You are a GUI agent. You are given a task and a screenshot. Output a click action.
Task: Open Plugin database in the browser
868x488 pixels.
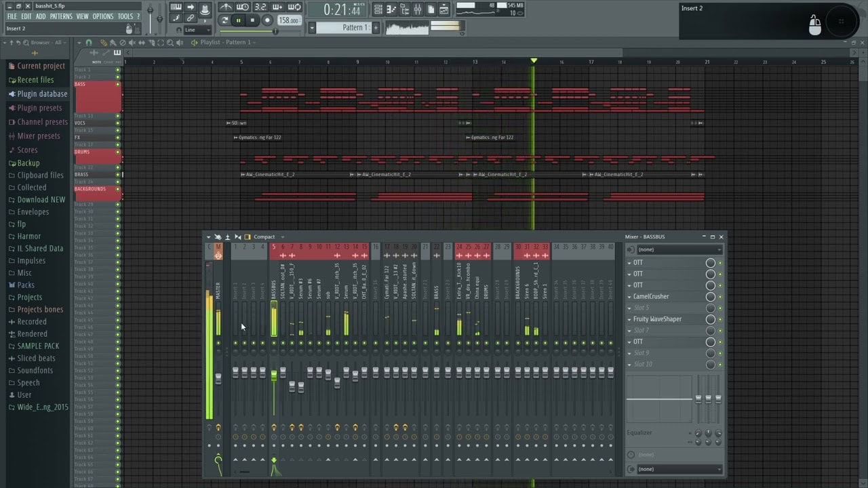pyautogui.click(x=41, y=94)
